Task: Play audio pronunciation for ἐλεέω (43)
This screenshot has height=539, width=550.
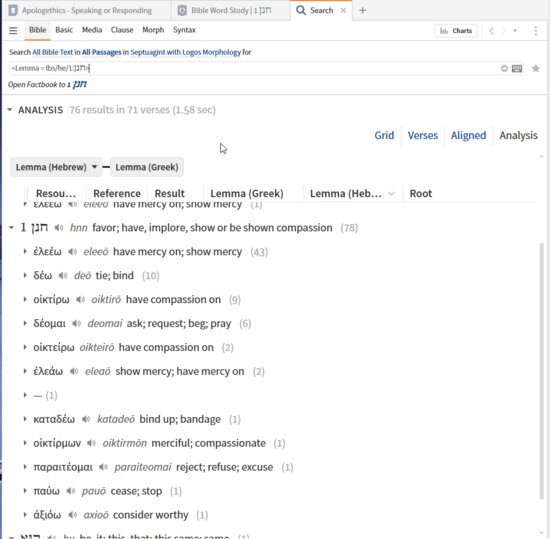Action: click(x=73, y=252)
